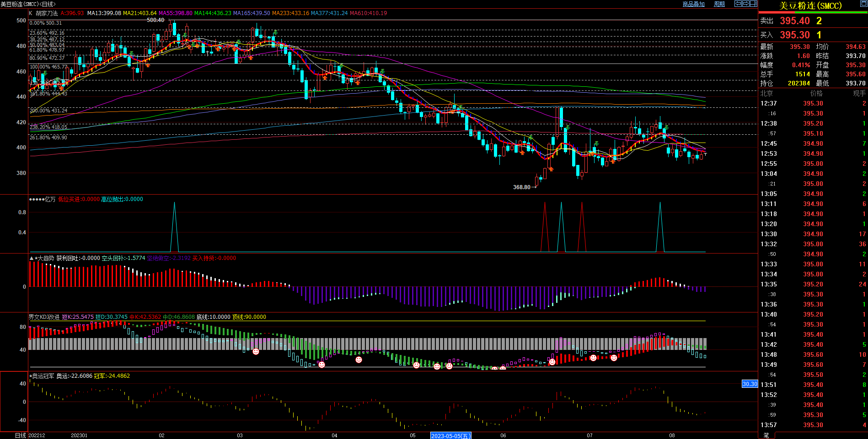This screenshot has height=439, width=868.
Task: Click the split panel layout icon
Action: click(x=754, y=4)
